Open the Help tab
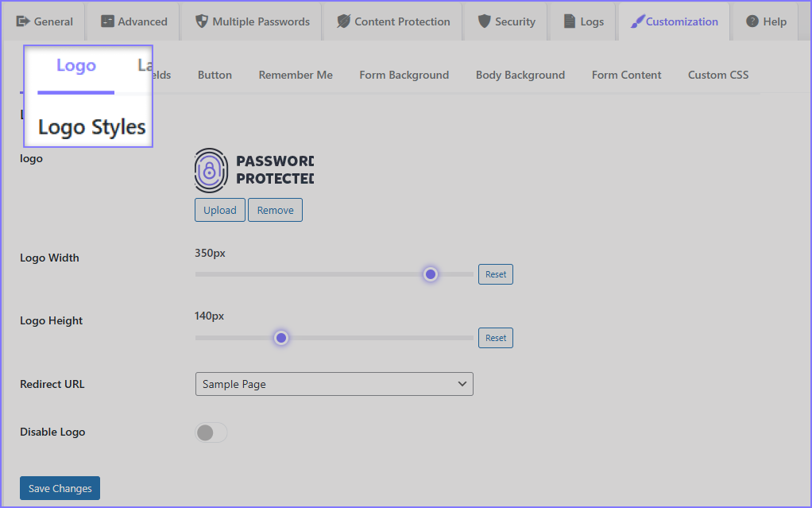This screenshot has width=812, height=508. pos(766,21)
